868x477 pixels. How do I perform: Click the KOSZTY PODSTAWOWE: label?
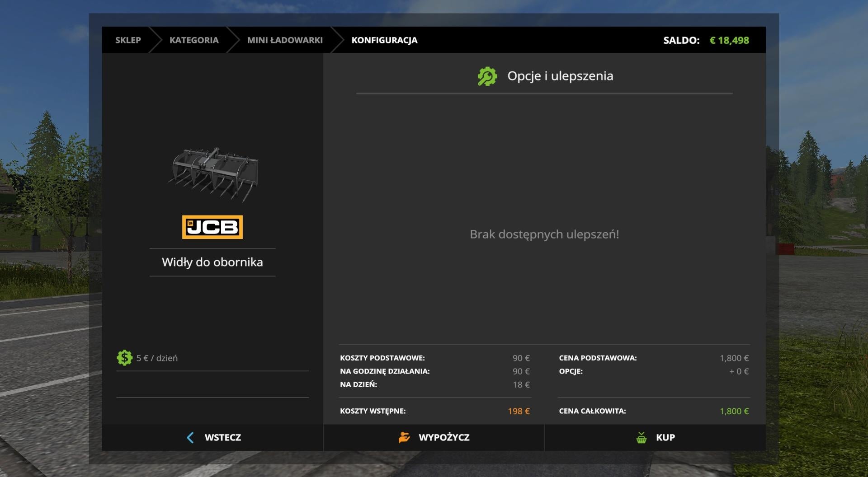pyautogui.click(x=382, y=358)
